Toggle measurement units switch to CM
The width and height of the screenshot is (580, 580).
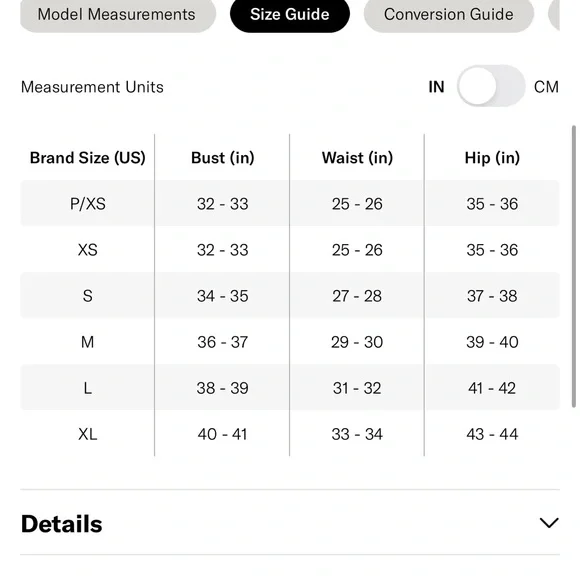point(491,86)
